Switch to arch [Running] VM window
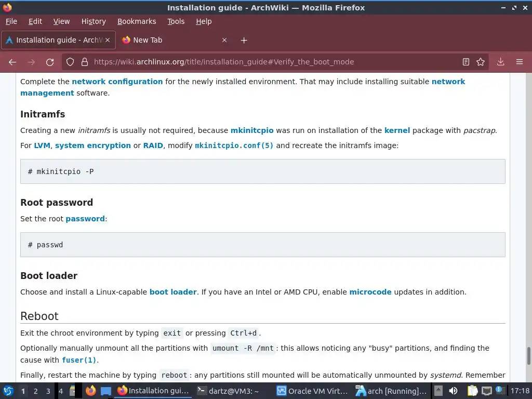 (x=391, y=391)
